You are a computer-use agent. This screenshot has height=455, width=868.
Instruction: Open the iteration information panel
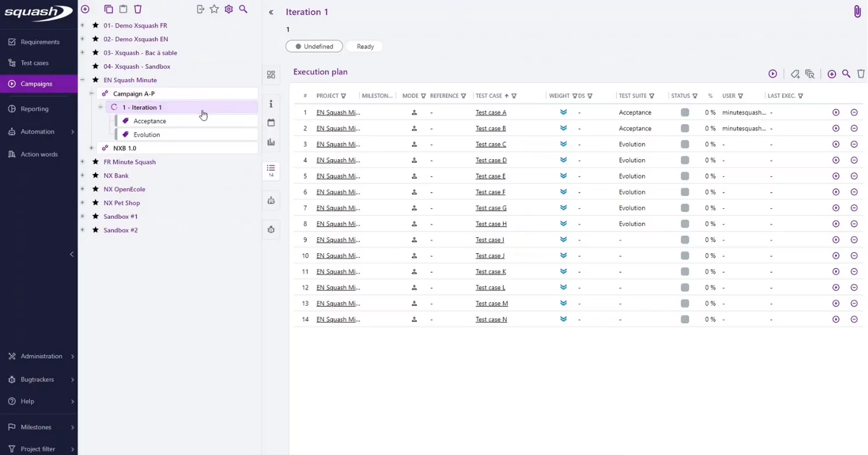tap(271, 104)
